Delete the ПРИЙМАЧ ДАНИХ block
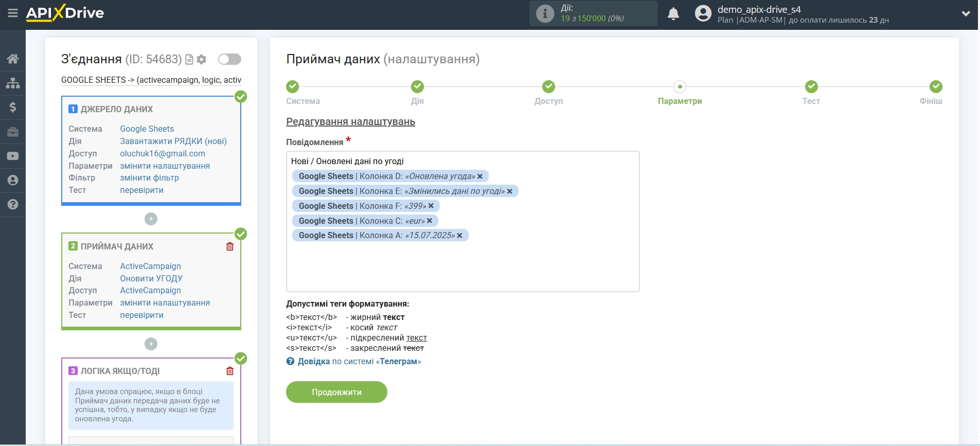 (230, 246)
